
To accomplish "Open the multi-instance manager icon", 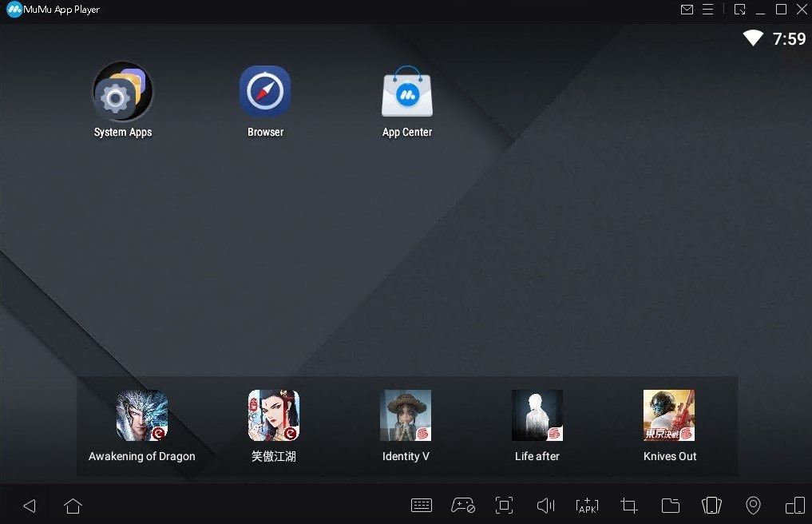I will (x=795, y=506).
